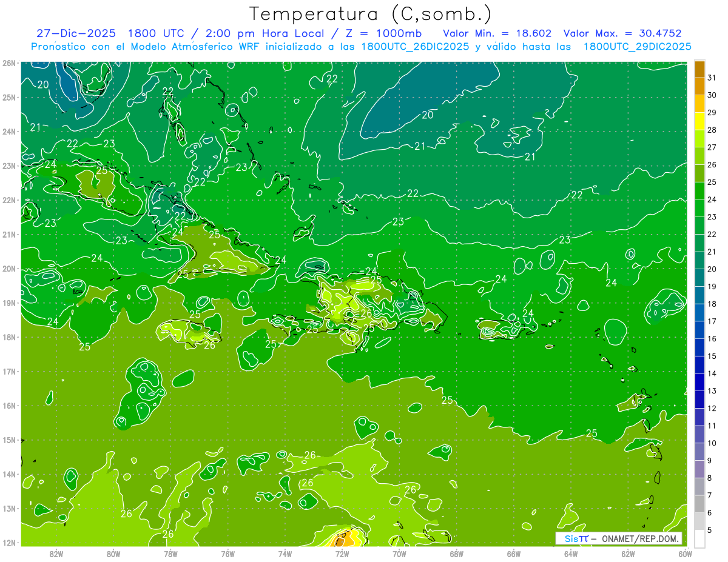Click the "Valor Min. = 18.602" readout
Screen dimensions: 728x562
497,33
